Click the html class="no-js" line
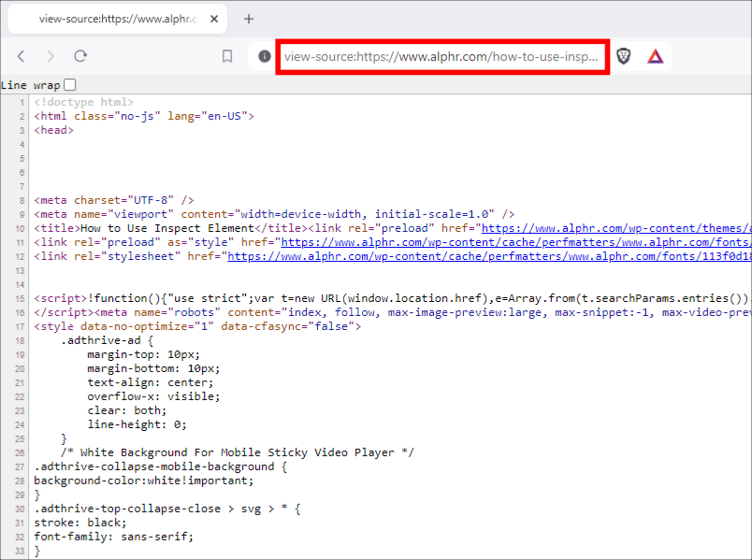Image resolution: width=752 pixels, height=560 pixels. coord(144,116)
